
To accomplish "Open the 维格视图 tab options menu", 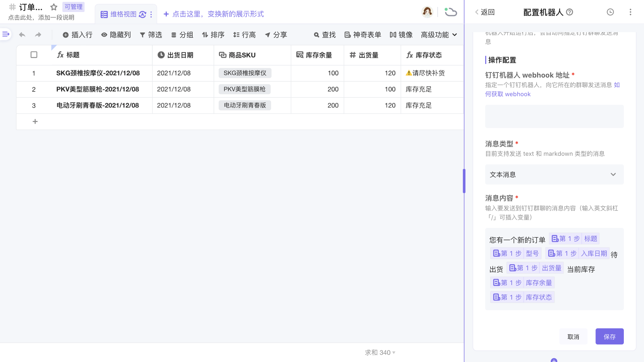I will (x=151, y=15).
